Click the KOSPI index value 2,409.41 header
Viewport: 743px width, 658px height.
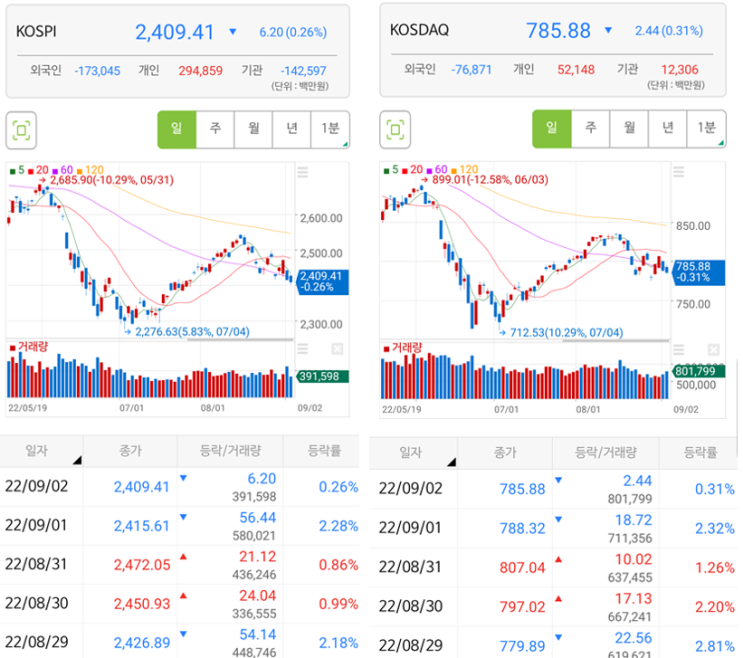point(174,32)
